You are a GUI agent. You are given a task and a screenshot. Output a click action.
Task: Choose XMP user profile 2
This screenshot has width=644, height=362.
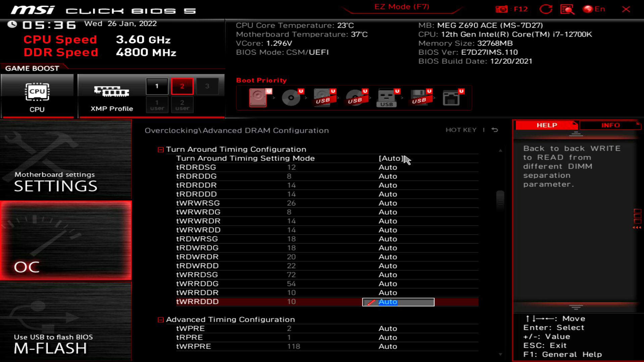pyautogui.click(x=182, y=105)
